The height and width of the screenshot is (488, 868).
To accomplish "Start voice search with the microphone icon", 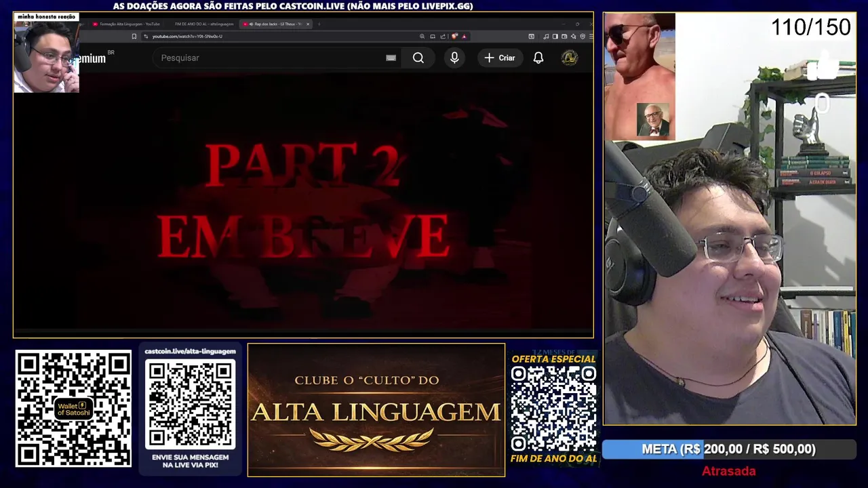I will tap(454, 58).
